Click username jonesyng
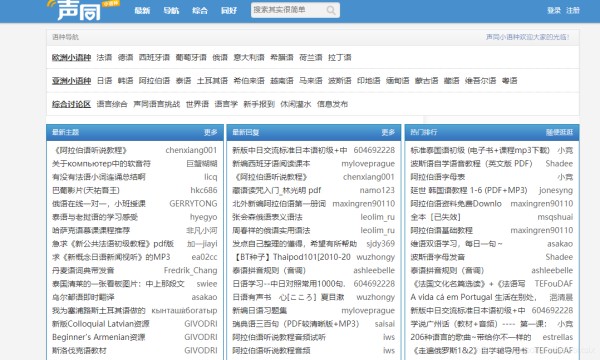600x360 pixels. pyautogui.click(x=556, y=190)
